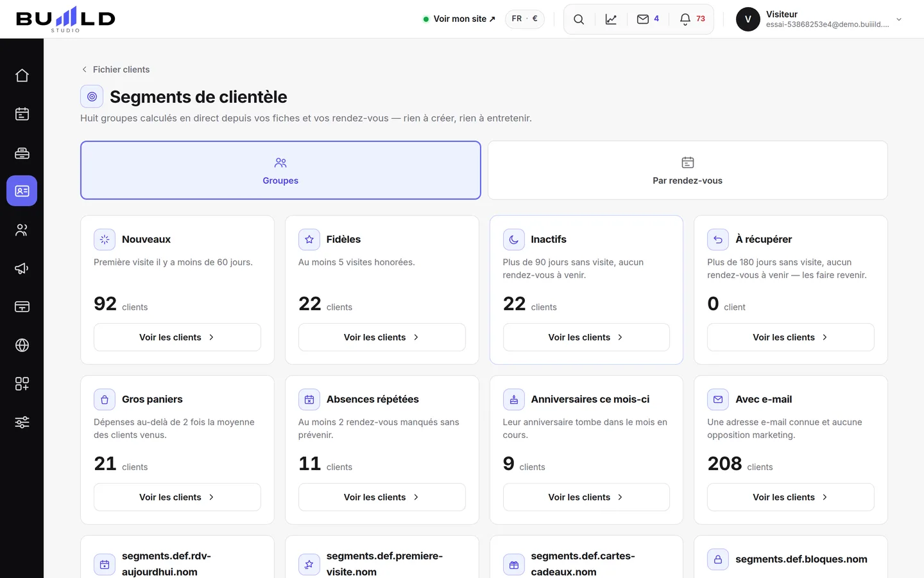View clients in À récupérer segment

tap(791, 337)
